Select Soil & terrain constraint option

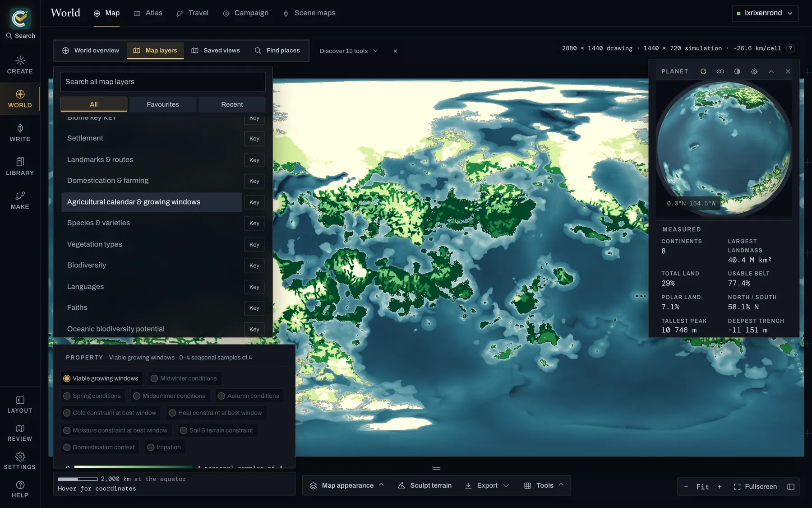[217, 431]
